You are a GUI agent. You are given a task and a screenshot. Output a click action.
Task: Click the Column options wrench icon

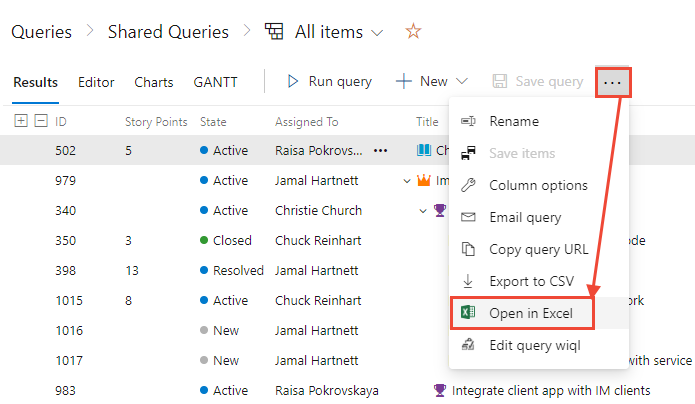tap(467, 186)
